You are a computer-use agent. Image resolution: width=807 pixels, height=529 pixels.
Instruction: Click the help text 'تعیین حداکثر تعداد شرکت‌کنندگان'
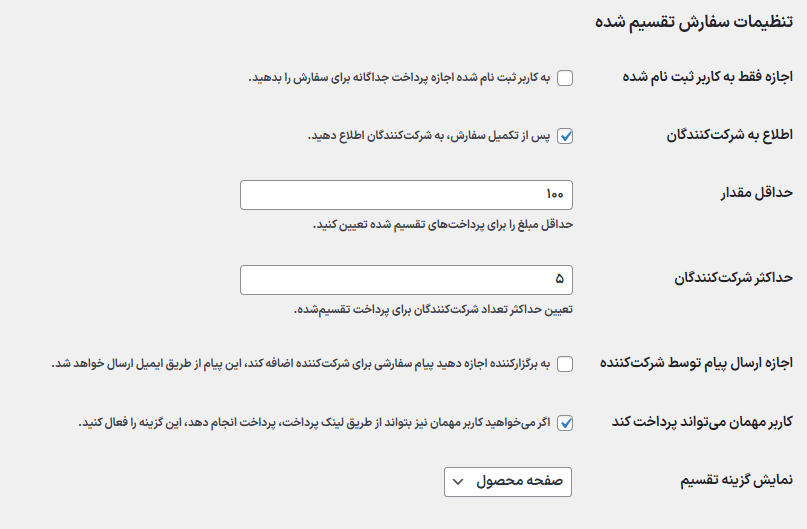pos(433,309)
